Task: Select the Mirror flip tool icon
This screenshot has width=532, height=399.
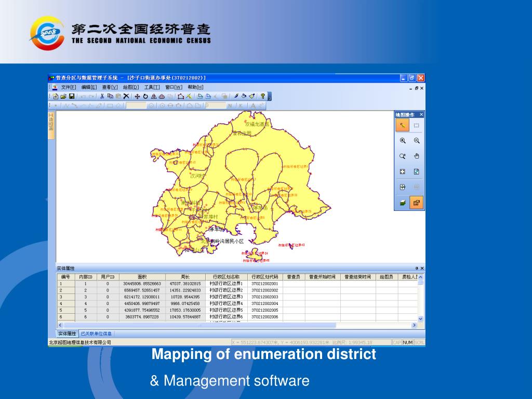Action: pyautogui.click(x=154, y=96)
